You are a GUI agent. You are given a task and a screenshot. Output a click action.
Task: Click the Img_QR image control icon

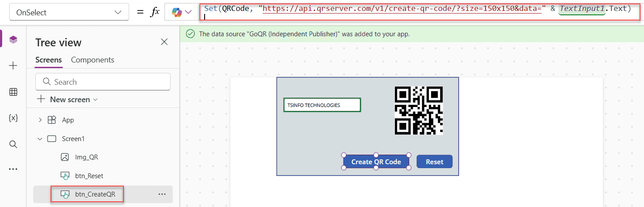(65, 157)
